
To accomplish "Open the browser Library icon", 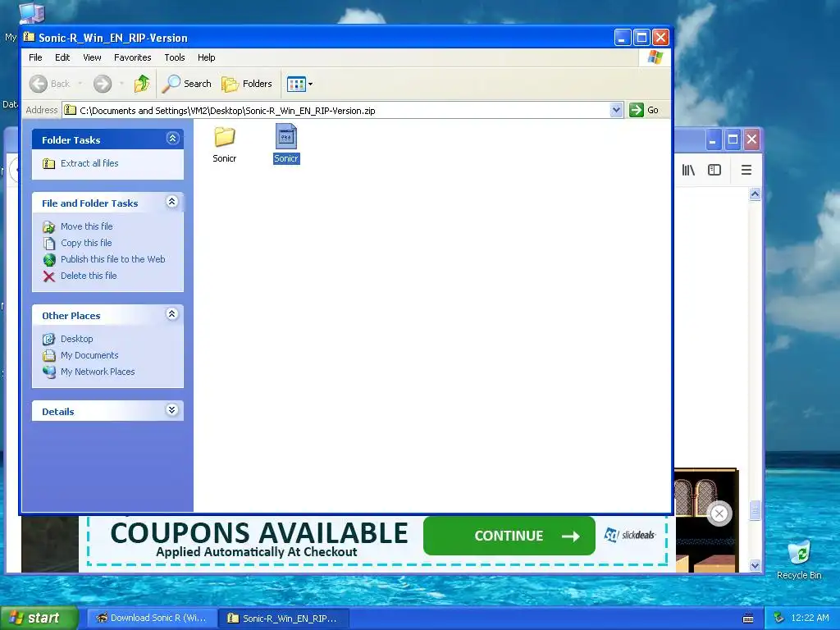I will [x=688, y=171].
